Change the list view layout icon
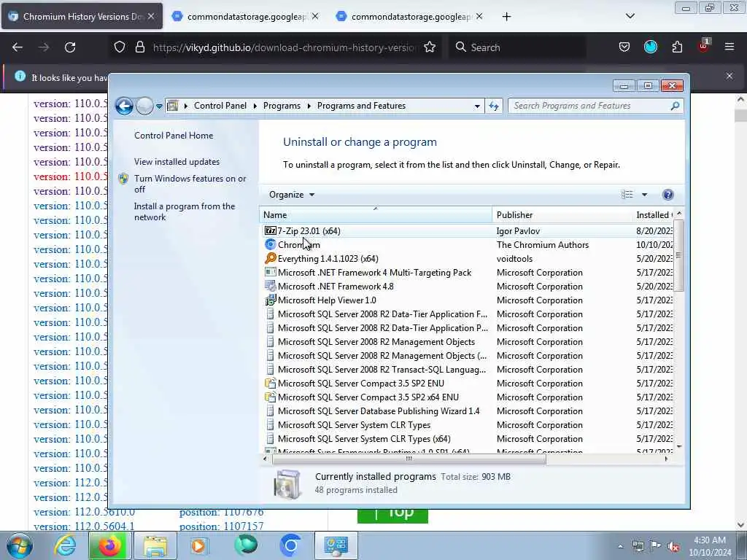Viewport: 747px width, 560px height. pos(627,194)
